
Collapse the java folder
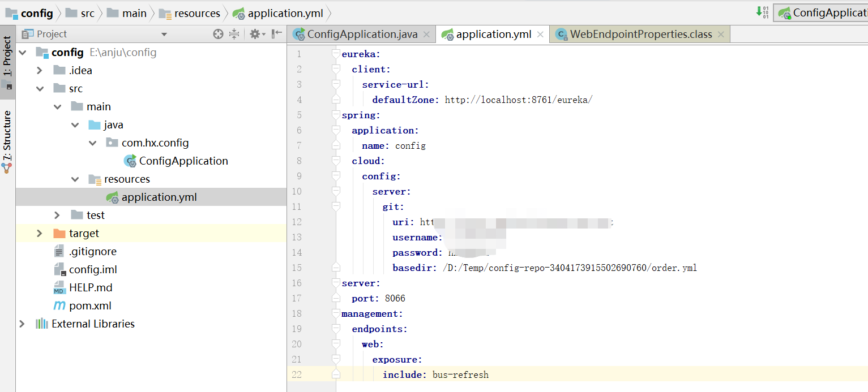[75, 125]
